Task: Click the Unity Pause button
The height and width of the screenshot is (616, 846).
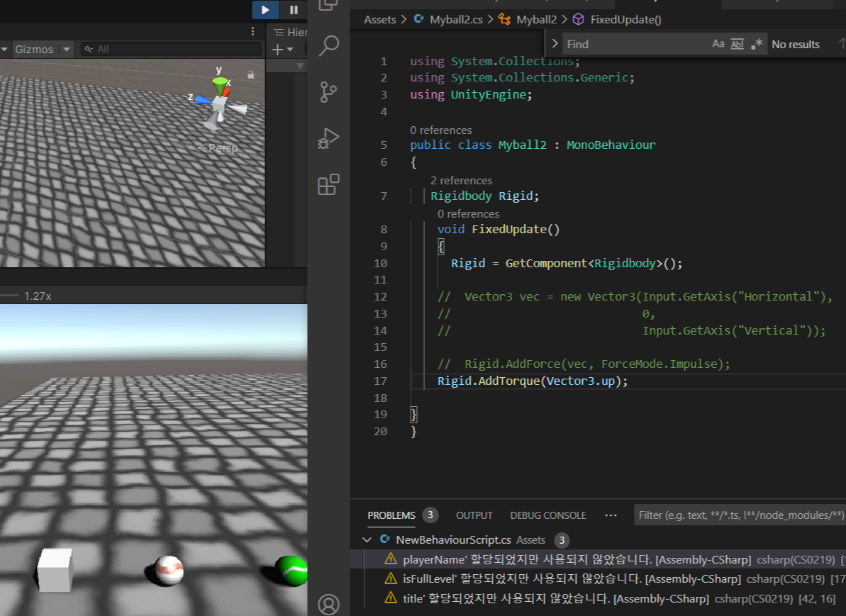Action: [294, 10]
